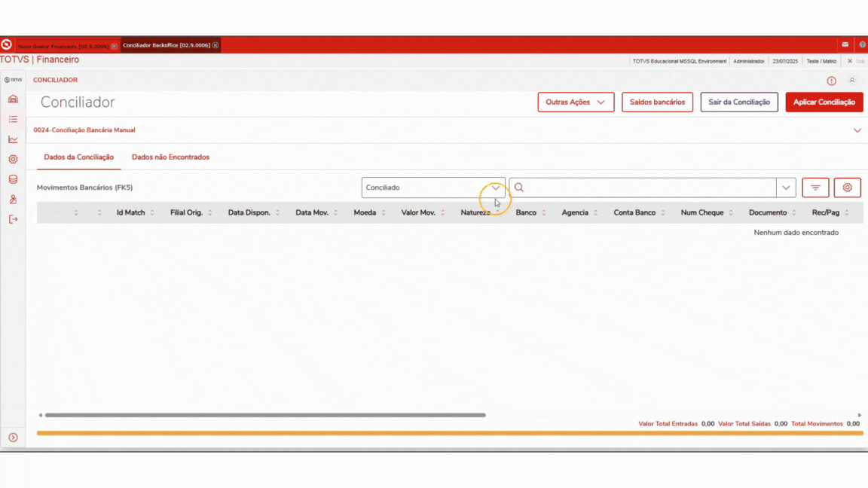The height and width of the screenshot is (488, 868).
Task: Sort by Rec/Pag column arrows
Action: 846,212
